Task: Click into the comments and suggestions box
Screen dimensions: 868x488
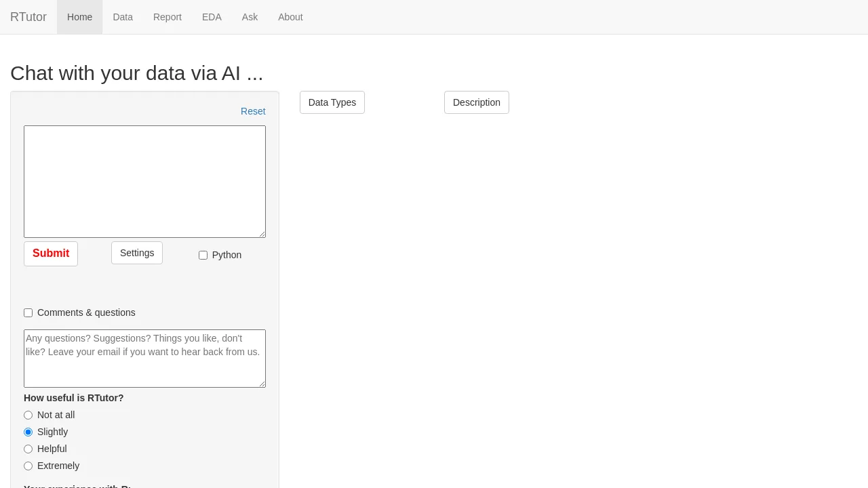Action: click(x=144, y=359)
